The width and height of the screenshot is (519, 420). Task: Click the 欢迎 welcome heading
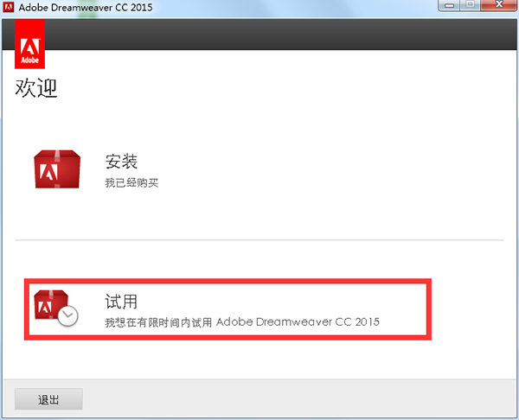[x=36, y=88]
